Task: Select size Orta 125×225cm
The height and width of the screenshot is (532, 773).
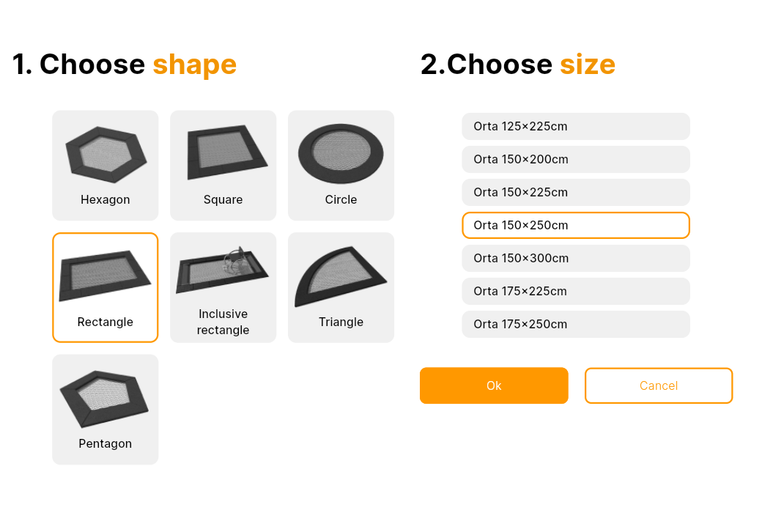Action: tap(575, 126)
